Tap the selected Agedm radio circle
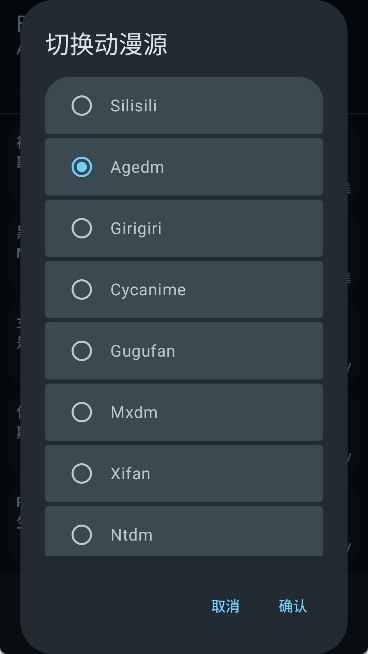Screen dimensions: 368x654 (x=82, y=167)
